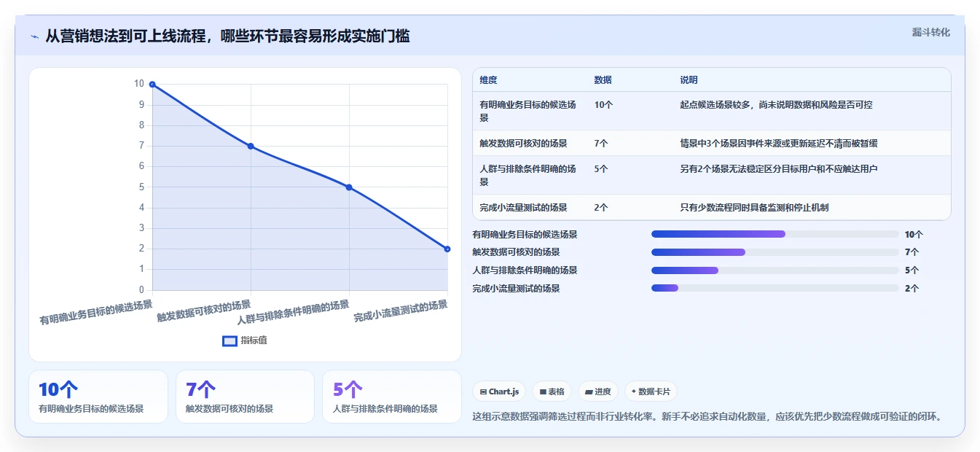980x452 pixels.
Task: Click the 10个 value in the table
Action: [x=603, y=105]
